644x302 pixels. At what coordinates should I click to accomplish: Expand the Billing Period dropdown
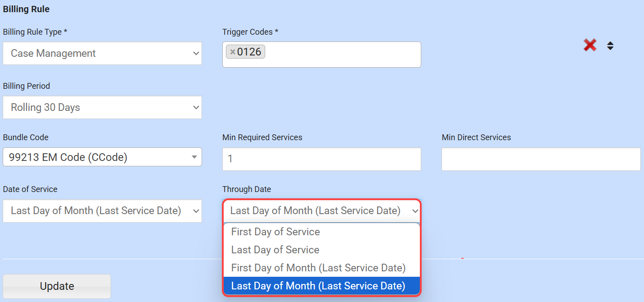click(102, 107)
